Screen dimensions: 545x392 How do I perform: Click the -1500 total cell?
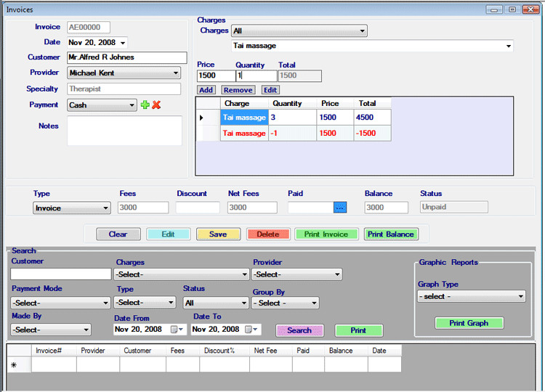372,134
